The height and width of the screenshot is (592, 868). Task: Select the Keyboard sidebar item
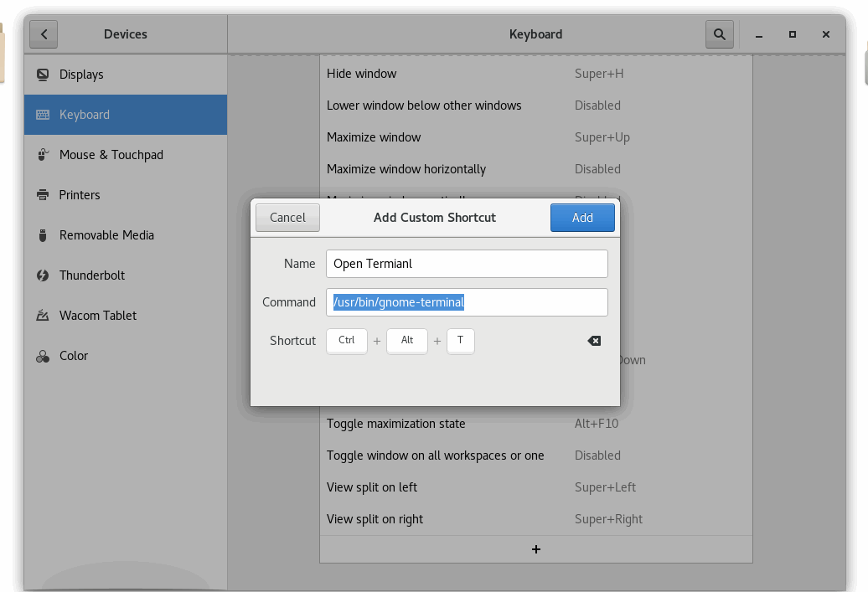tap(126, 115)
